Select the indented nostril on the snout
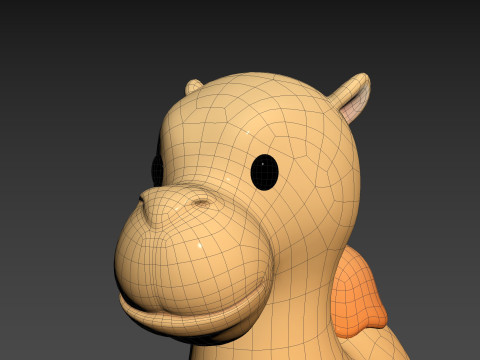The width and height of the screenshot is (480, 360). click(201, 202)
